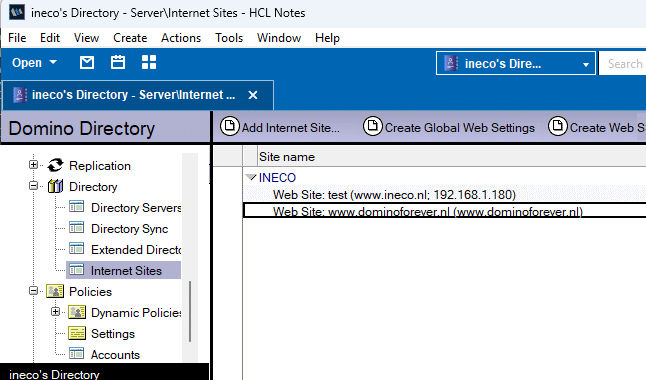Select Dynamic Policies in navigator

click(x=136, y=313)
